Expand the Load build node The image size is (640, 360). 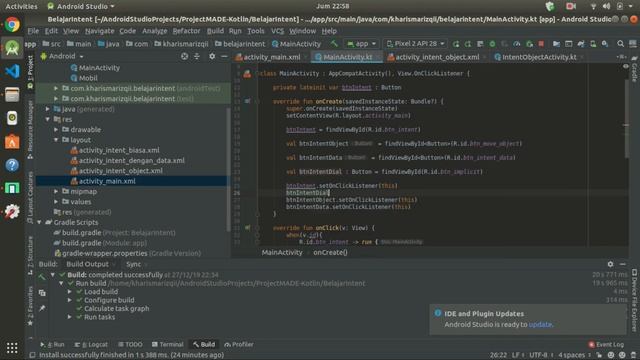click(x=70, y=292)
